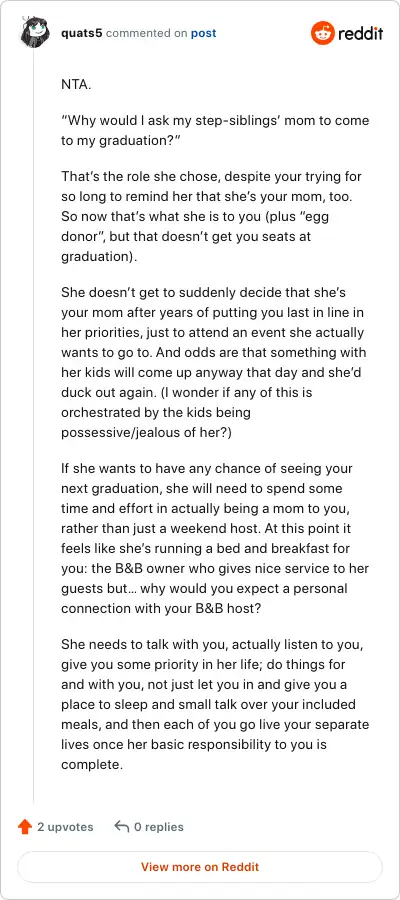Click the "connection with your B&B host?" line
The width and height of the screenshot is (400, 900).
(161, 608)
